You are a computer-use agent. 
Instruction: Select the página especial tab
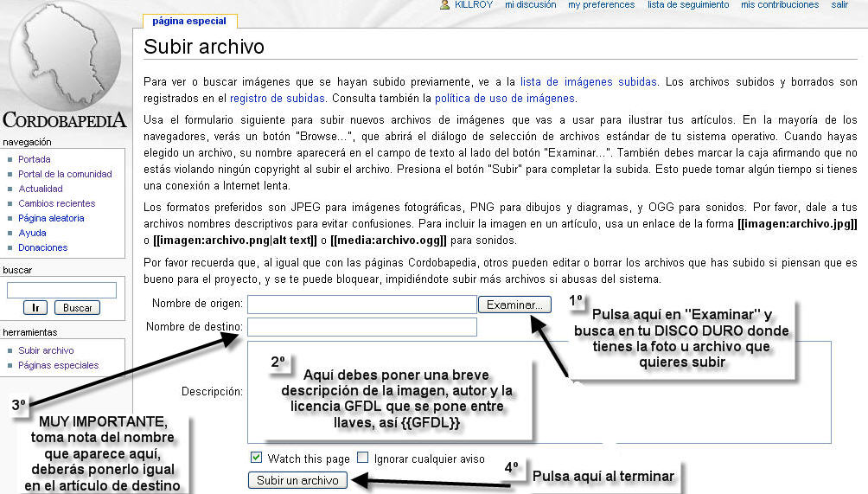pyautogui.click(x=189, y=21)
